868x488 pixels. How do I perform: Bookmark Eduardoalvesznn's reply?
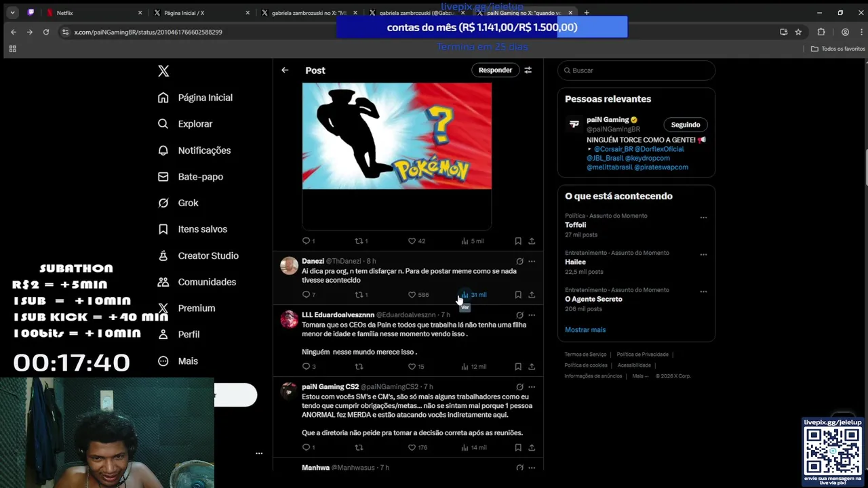click(518, 367)
